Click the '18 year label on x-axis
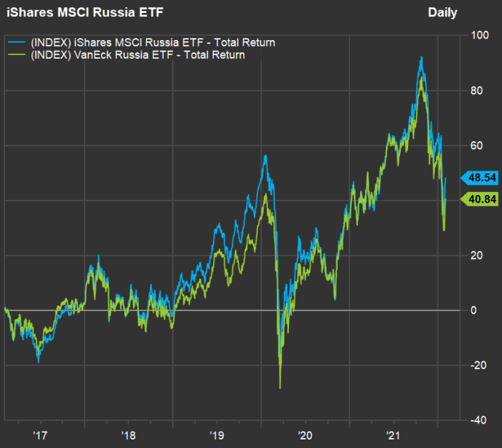The width and height of the screenshot is (502, 448). [x=128, y=434]
